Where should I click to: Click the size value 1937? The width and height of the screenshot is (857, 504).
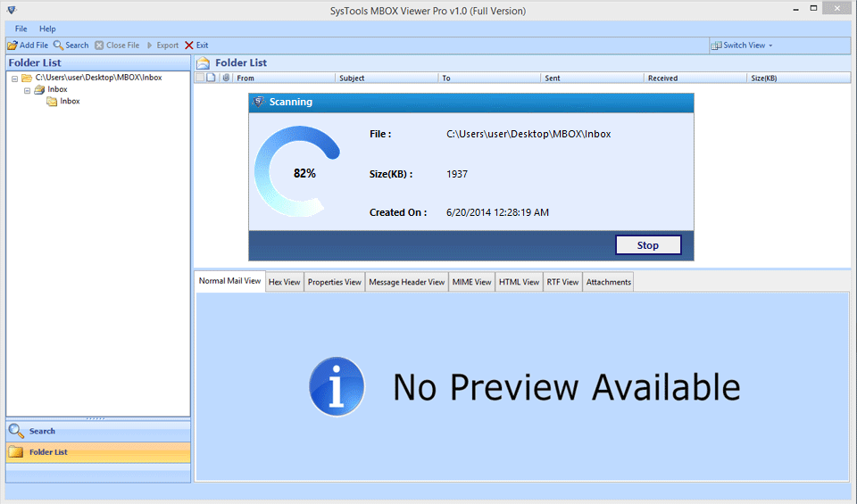[457, 174]
